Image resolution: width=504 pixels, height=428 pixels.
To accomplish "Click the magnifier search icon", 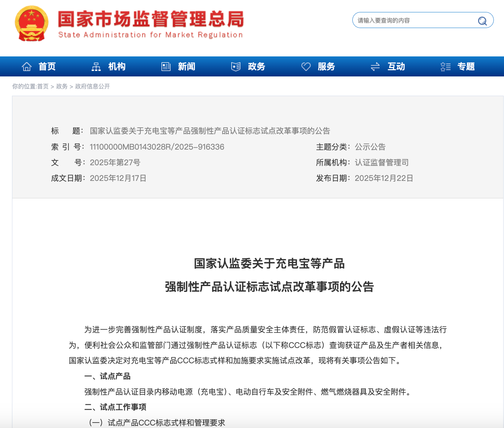I will (x=482, y=21).
